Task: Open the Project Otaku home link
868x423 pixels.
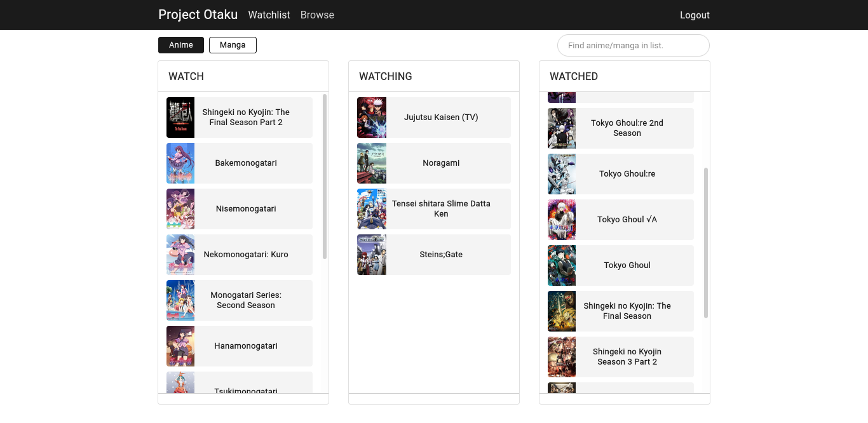Action: [x=198, y=15]
